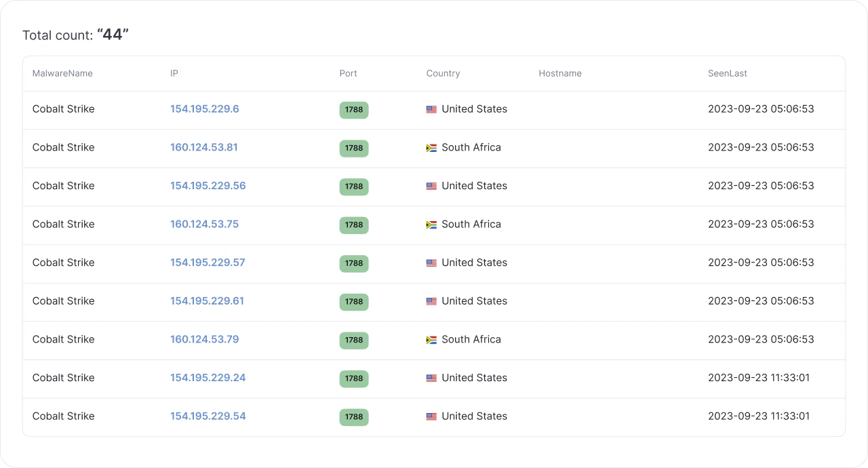Click the Country column header
The height and width of the screenshot is (468, 868).
coord(443,73)
